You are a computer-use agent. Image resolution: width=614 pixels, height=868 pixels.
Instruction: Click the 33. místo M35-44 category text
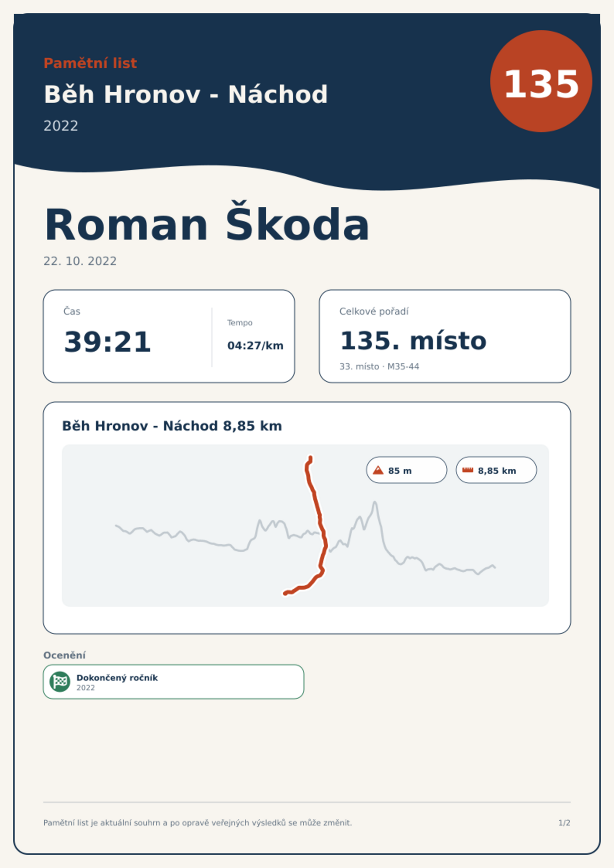(x=379, y=366)
